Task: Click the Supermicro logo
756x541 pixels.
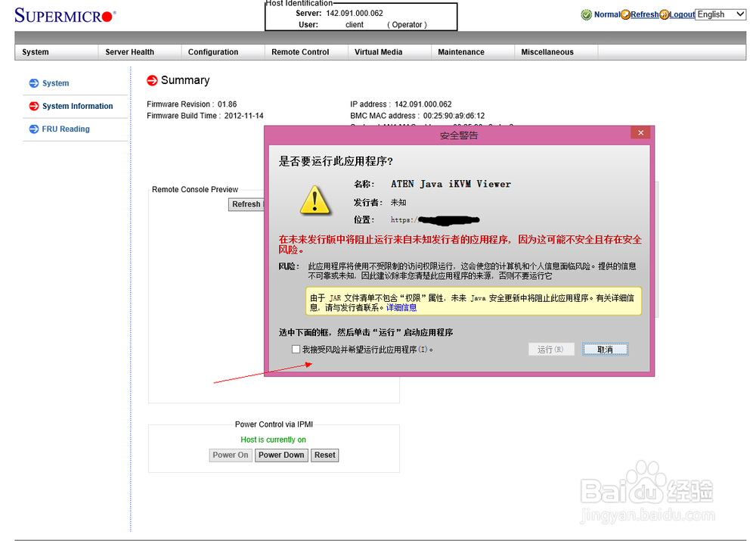Action: click(x=64, y=14)
